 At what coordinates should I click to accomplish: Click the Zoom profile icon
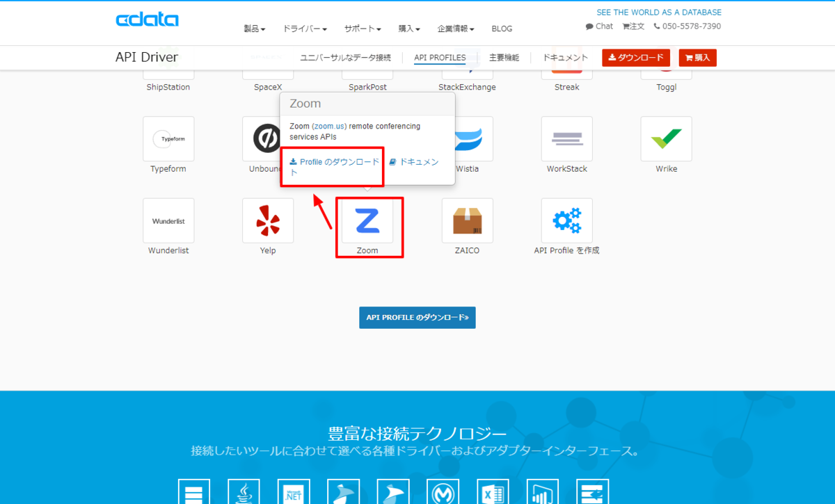coord(367,221)
